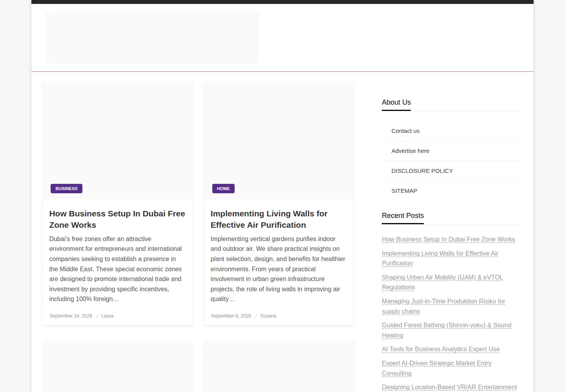The image size is (565, 392).
Task: Click the Recent Posts sidebar heading
Action: click(403, 216)
